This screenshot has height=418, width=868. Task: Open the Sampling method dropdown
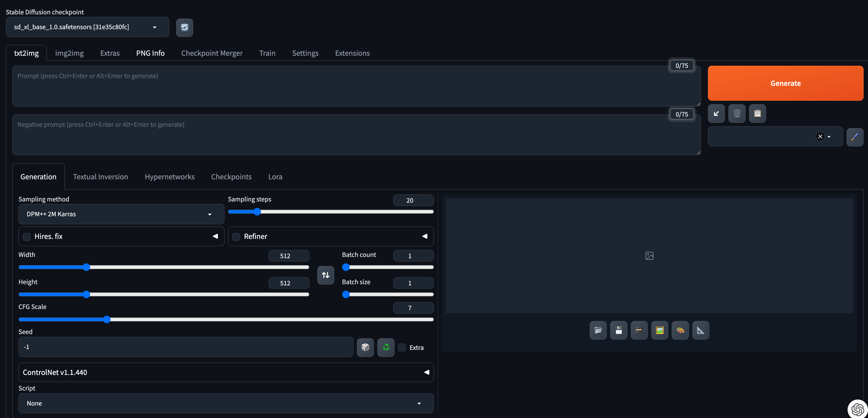pos(121,214)
